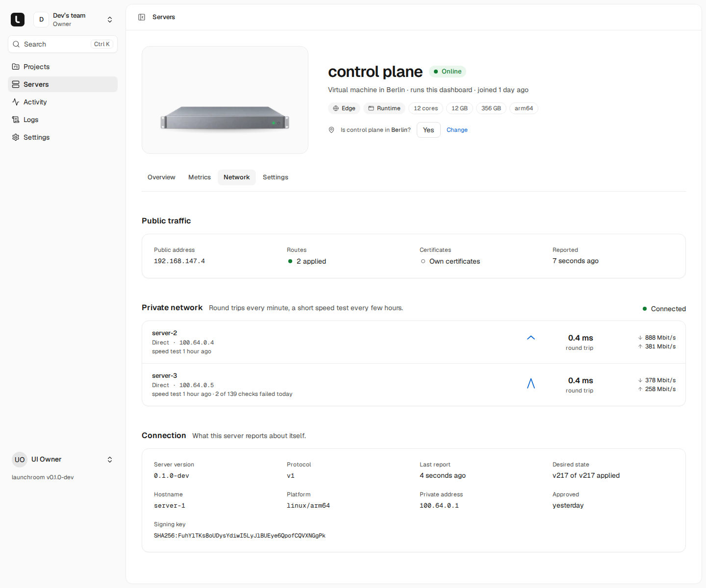Viewport: 706px width, 588px height.
Task: Focus the Search input field
Action: click(63, 44)
